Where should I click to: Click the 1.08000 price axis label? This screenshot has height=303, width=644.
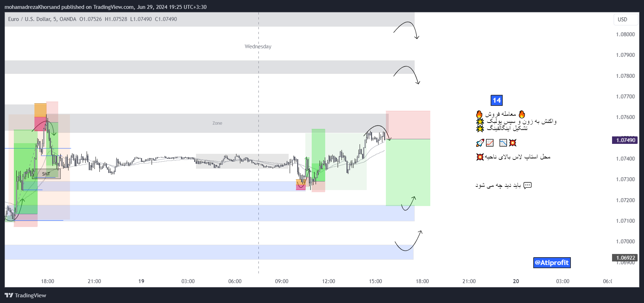625,34
